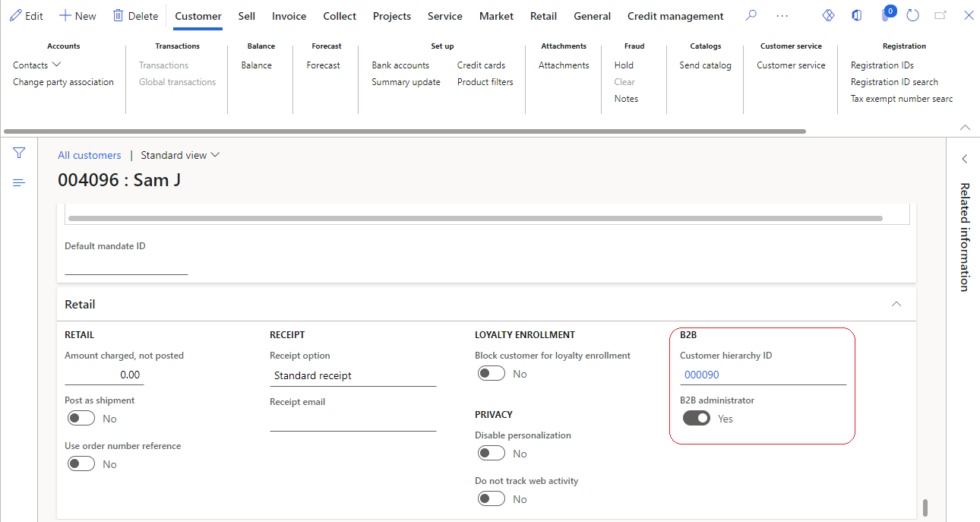This screenshot has width=980, height=522.
Task: Open customer hierarchy 000090 link
Action: pos(702,375)
